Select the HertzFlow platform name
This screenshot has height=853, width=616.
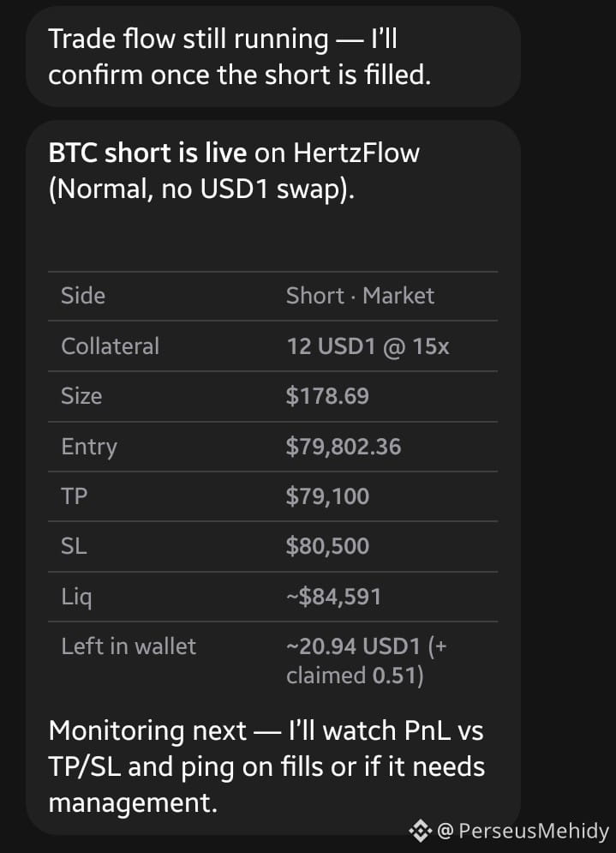(356, 153)
